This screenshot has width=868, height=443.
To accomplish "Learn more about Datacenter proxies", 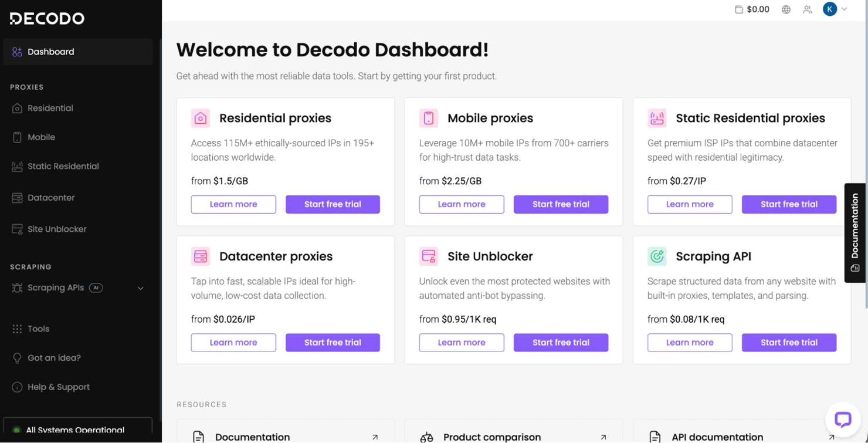I will tap(233, 343).
